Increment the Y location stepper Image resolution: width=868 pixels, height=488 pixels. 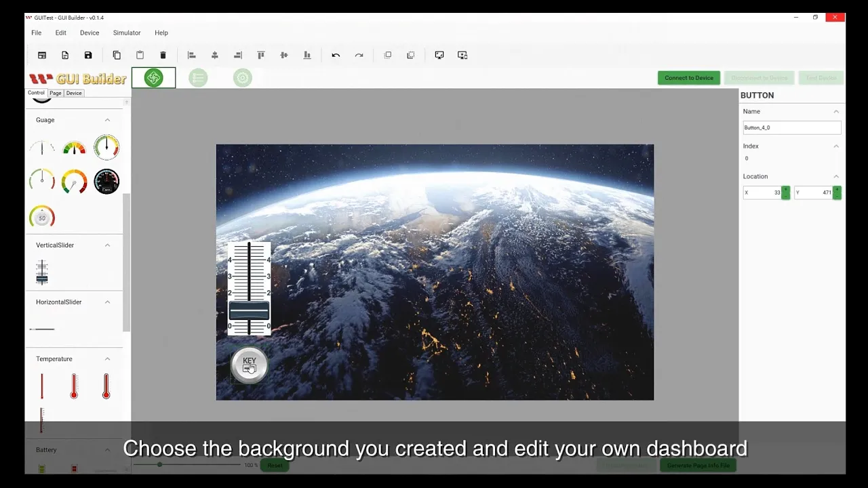click(837, 190)
